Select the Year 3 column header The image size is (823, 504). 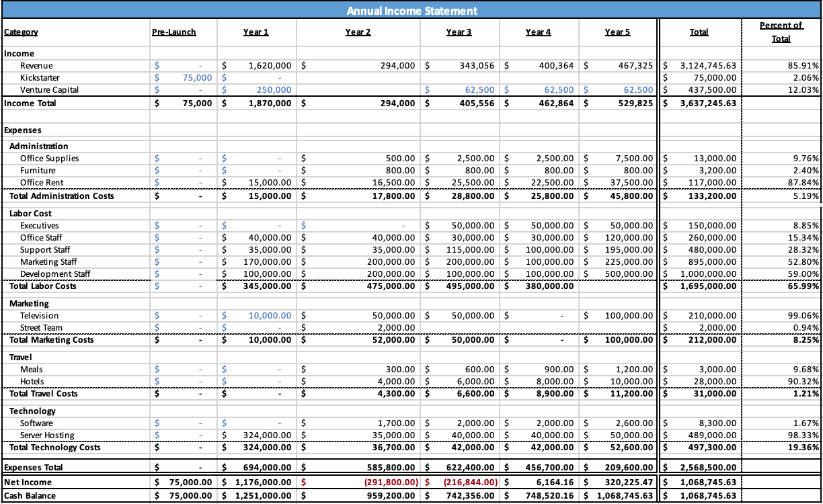click(x=459, y=32)
